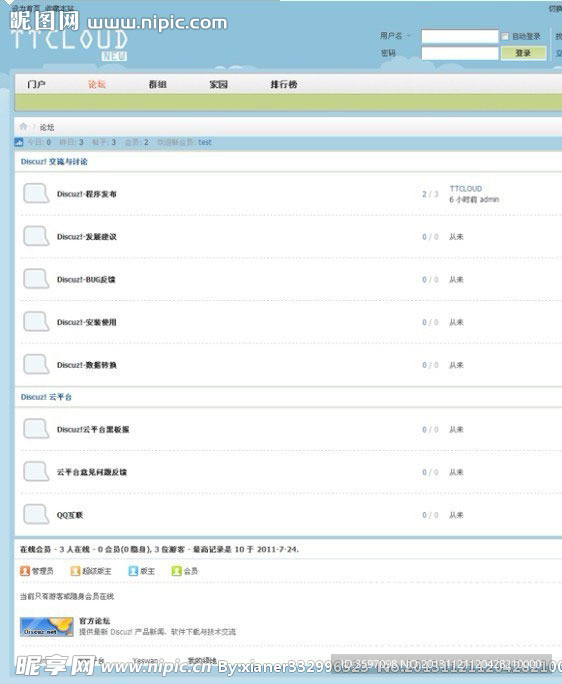
Task: Open the 官方论坛 official forum link
Action: [95, 621]
